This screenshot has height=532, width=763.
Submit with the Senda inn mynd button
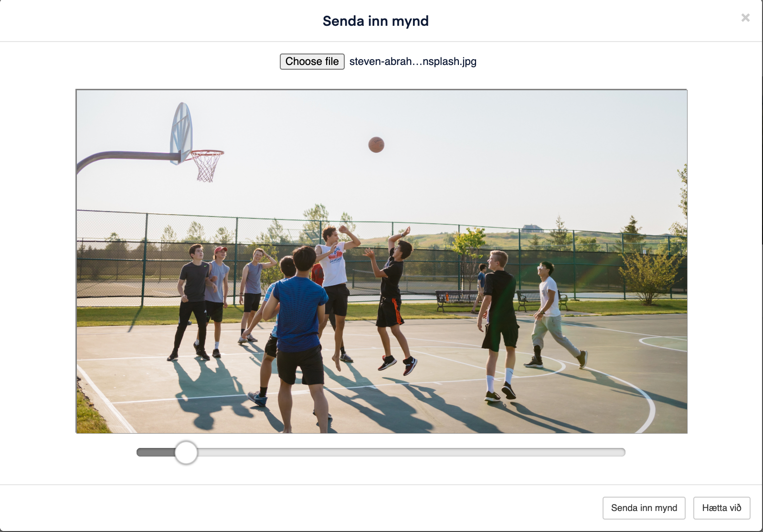pos(644,508)
